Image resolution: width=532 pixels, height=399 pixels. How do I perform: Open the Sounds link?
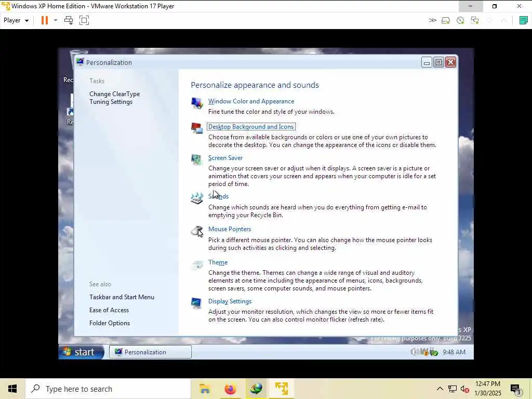click(x=219, y=196)
